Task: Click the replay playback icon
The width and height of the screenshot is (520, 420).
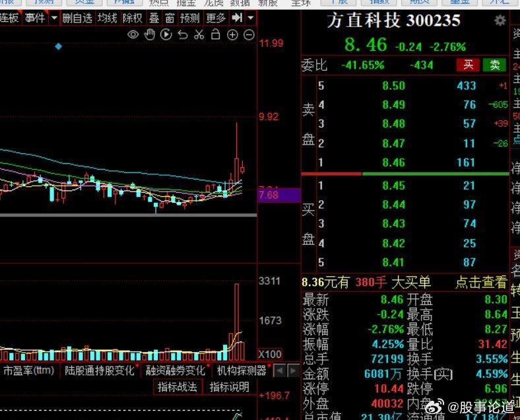Action: (x=166, y=34)
